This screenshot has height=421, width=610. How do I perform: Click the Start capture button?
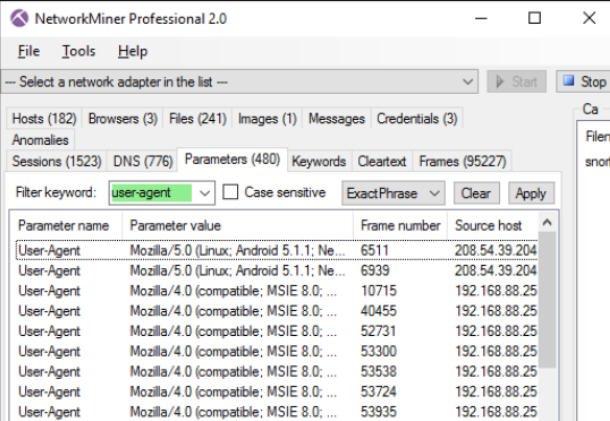coord(517,82)
